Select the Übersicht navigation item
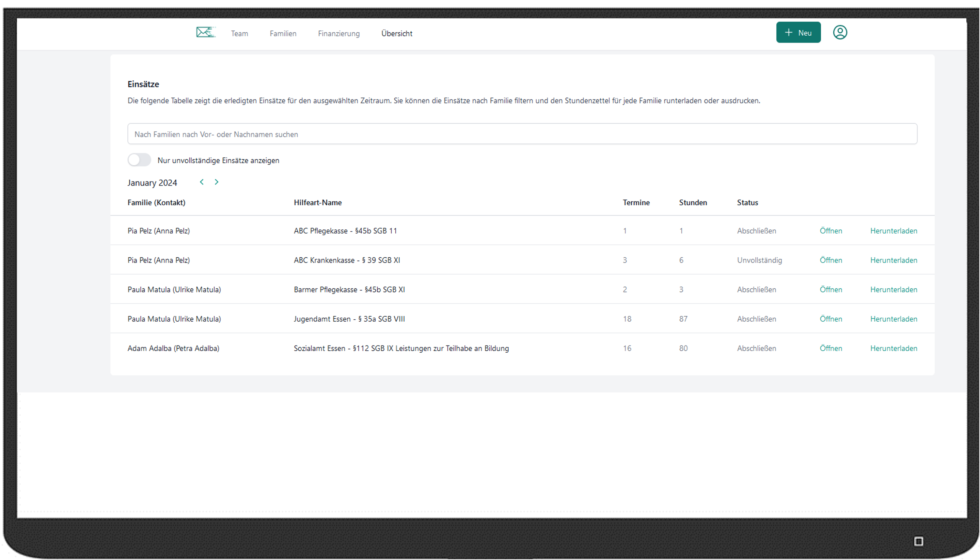980x560 pixels. click(397, 33)
